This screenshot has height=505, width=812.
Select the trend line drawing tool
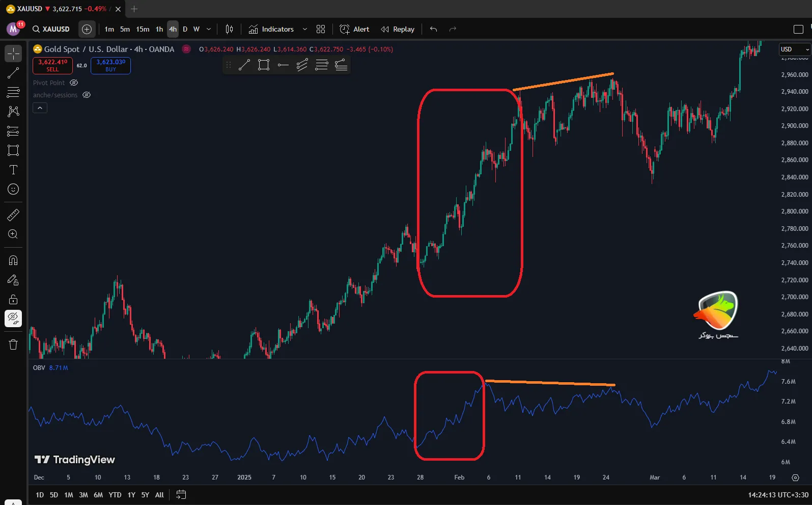tap(13, 73)
